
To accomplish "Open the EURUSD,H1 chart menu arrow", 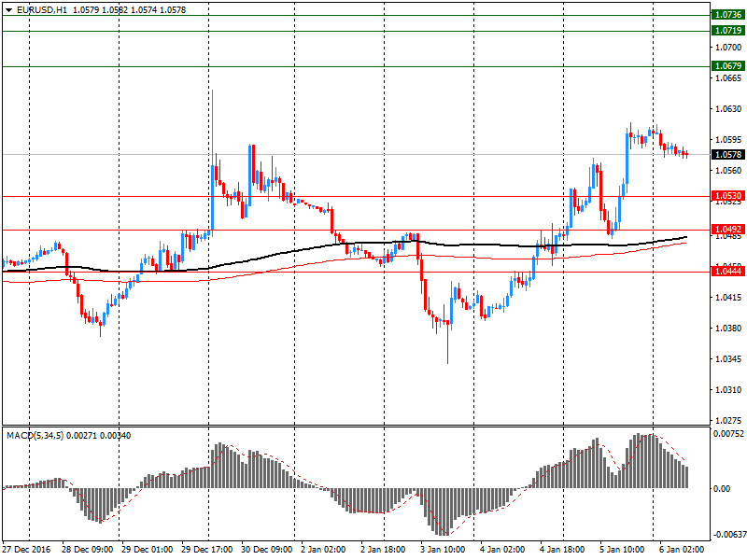I will 8,10.
